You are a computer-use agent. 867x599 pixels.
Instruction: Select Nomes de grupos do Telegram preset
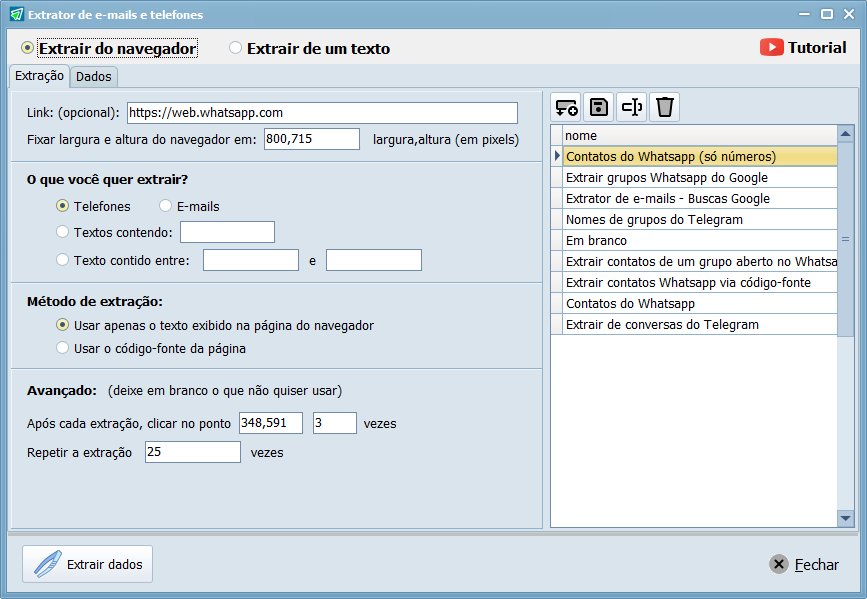coord(699,220)
